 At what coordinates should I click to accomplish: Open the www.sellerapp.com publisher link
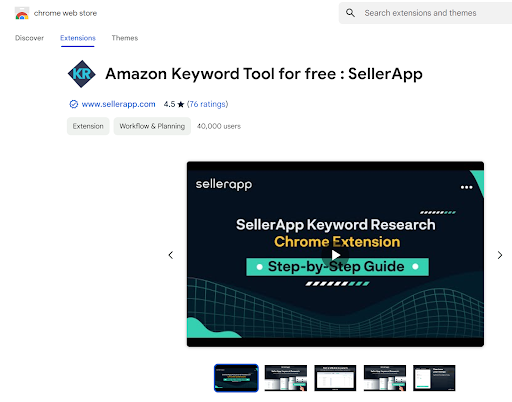[x=118, y=104]
